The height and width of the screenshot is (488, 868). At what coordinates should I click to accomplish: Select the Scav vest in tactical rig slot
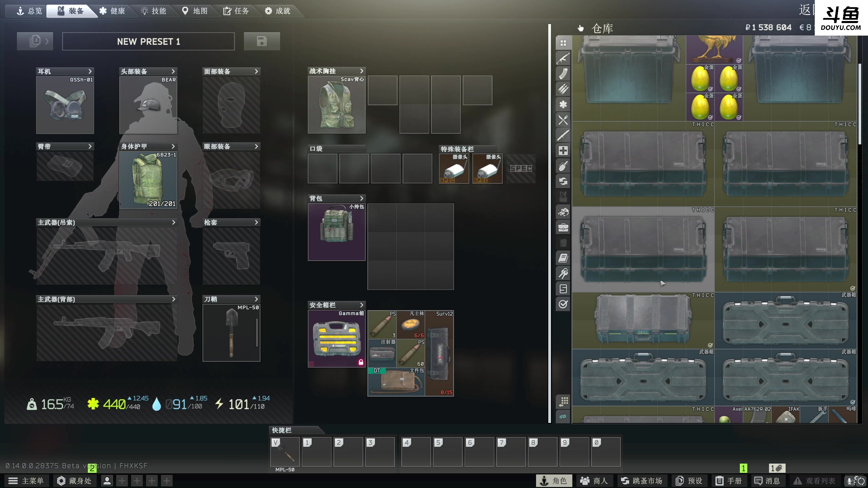337,105
